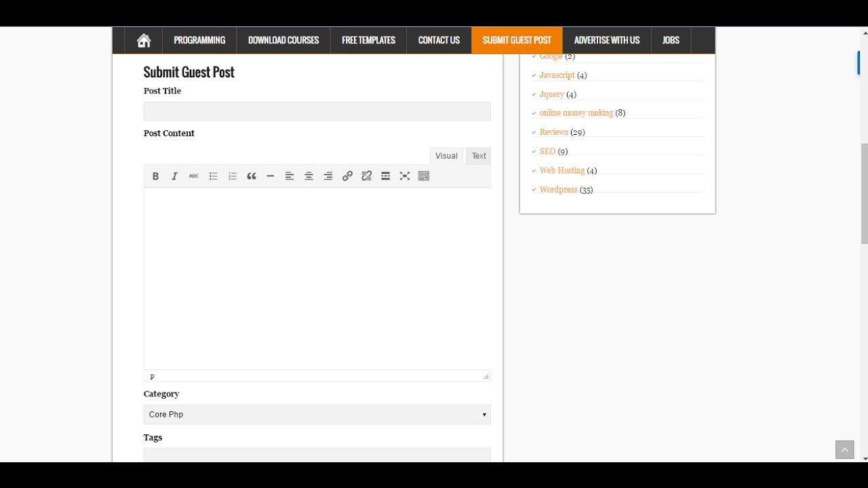Go to Contact Us page

(439, 41)
